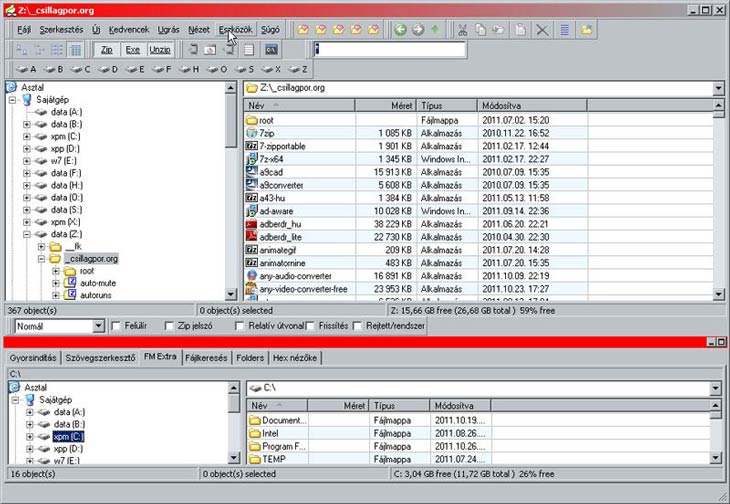Select the any-audio-converter file icon

[x=251, y=276]
